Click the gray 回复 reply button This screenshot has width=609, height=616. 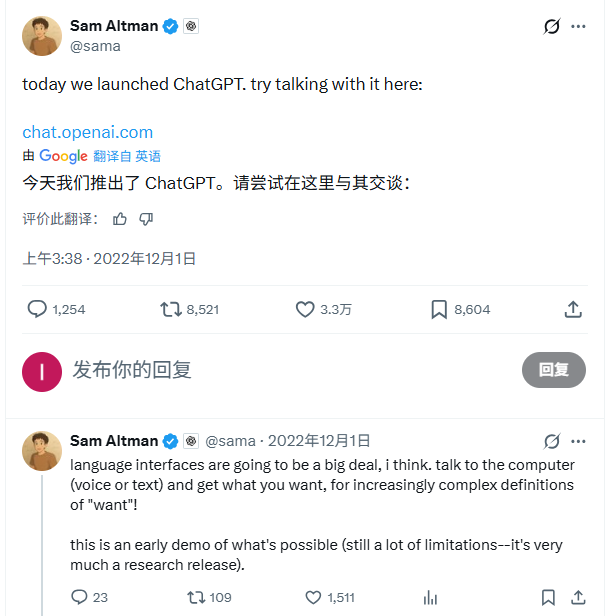(x=553, y=369)
